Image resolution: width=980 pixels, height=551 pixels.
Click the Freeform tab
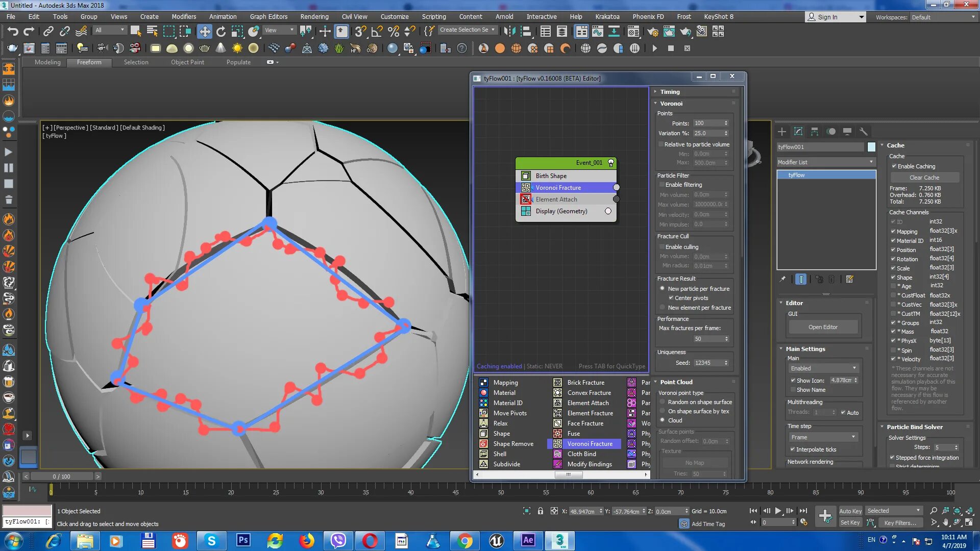click(x=88, y=62)
